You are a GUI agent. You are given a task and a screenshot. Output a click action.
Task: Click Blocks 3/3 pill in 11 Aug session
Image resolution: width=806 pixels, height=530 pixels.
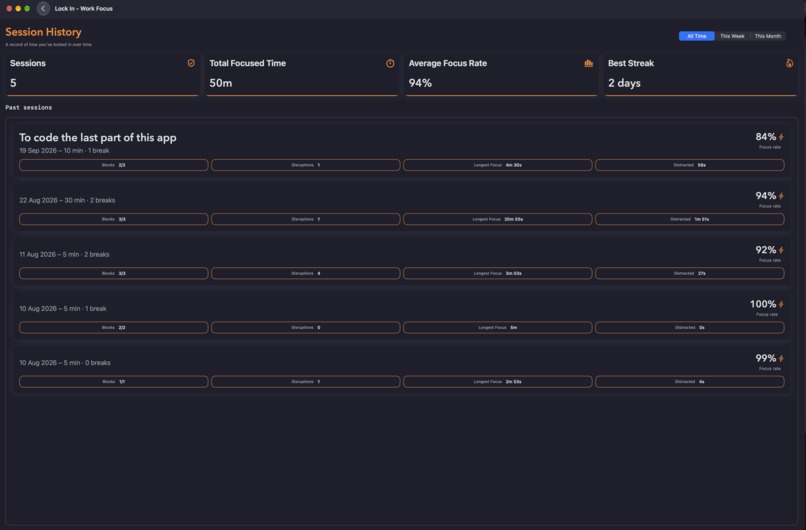pos(114,273)
